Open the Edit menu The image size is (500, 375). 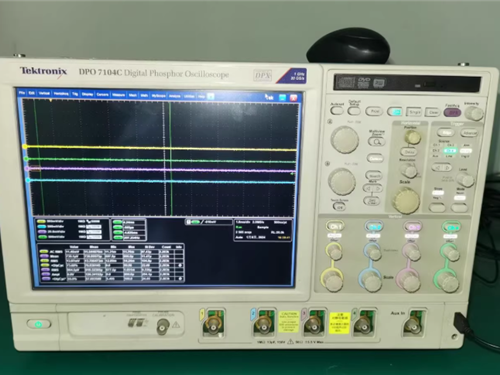click(32, 93)
